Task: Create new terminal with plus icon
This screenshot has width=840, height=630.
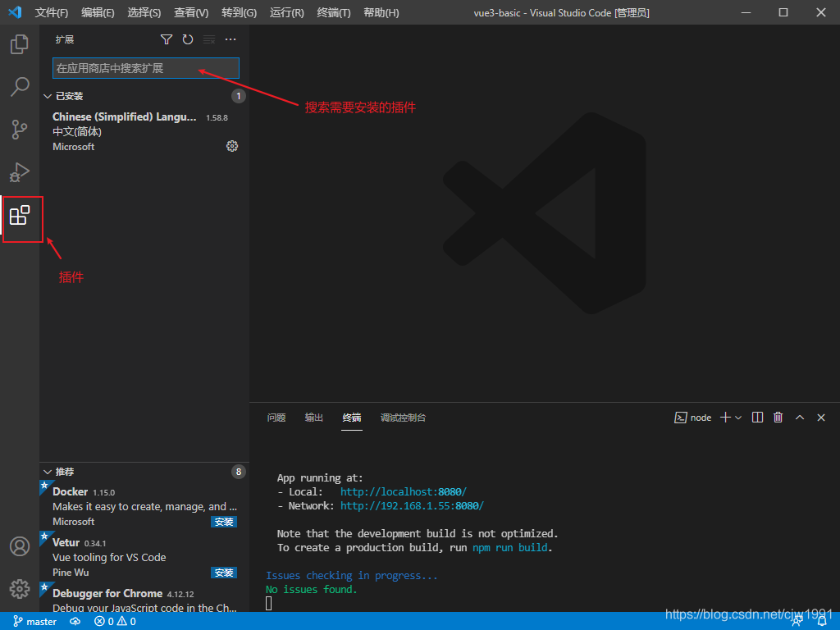Action: (725, 418)
